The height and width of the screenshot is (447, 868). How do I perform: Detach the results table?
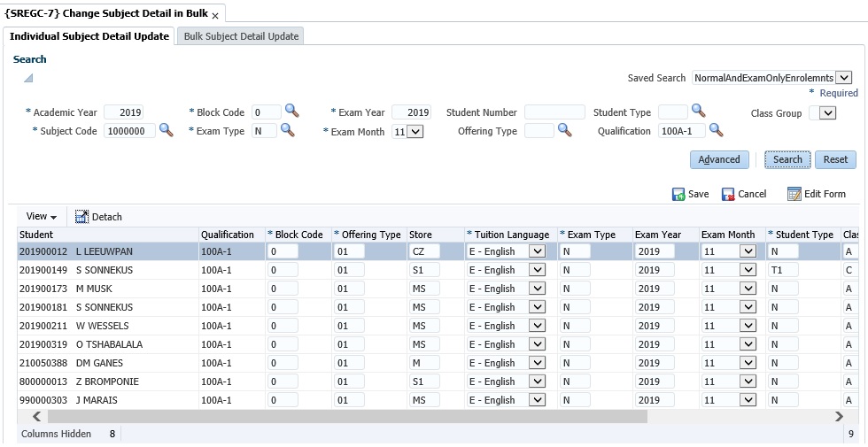[x=98, y=217]
